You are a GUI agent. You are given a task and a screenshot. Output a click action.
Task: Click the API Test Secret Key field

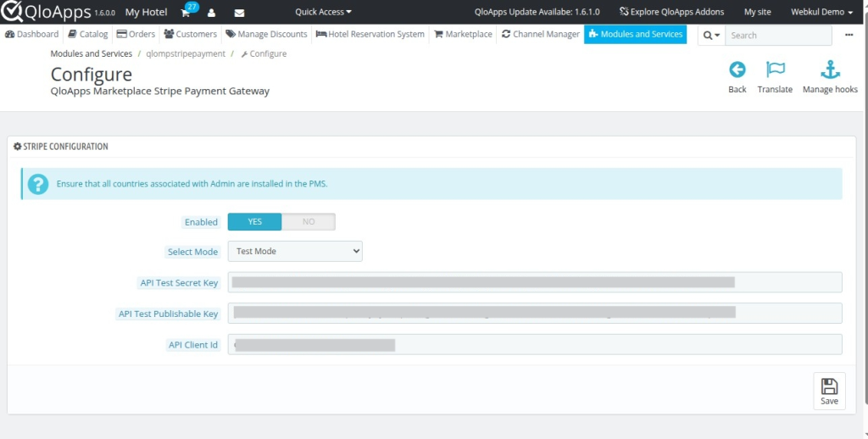[535, 281]
